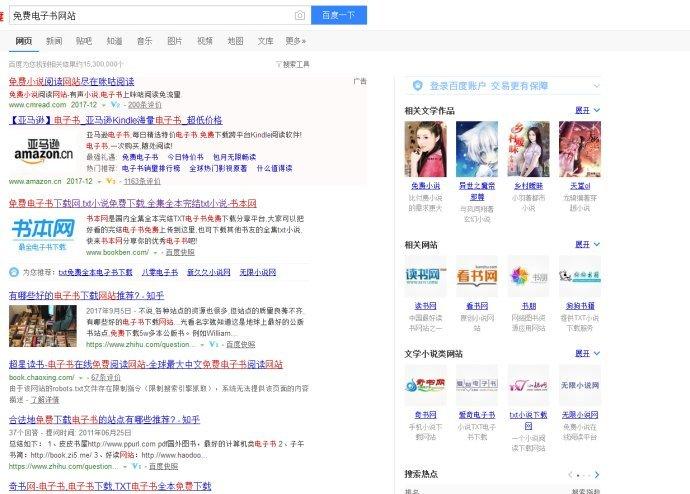Expand the 登录百度账户 banner chevron
The height and width of the screenshot is (494, 690).
click(x=596, y=86)
